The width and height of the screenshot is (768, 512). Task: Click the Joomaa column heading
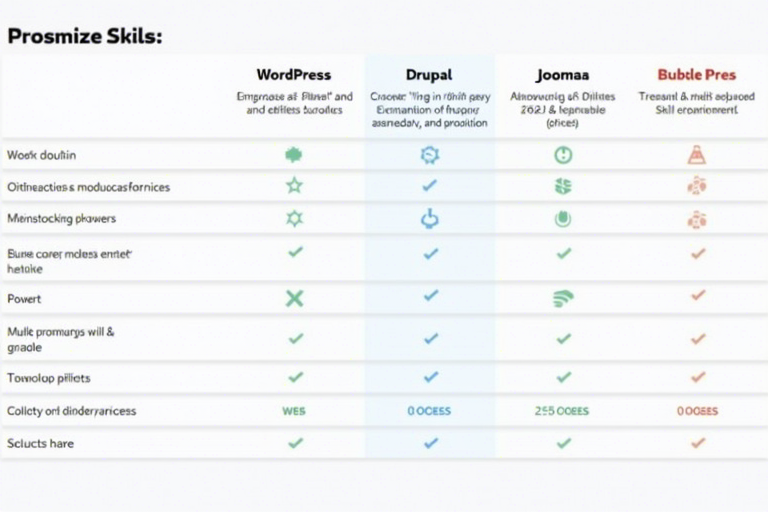[562, 74]
